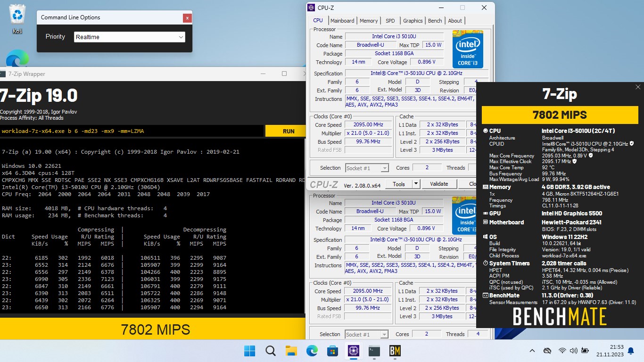Close the Command Line Options dialog

(x=187, y=18)
